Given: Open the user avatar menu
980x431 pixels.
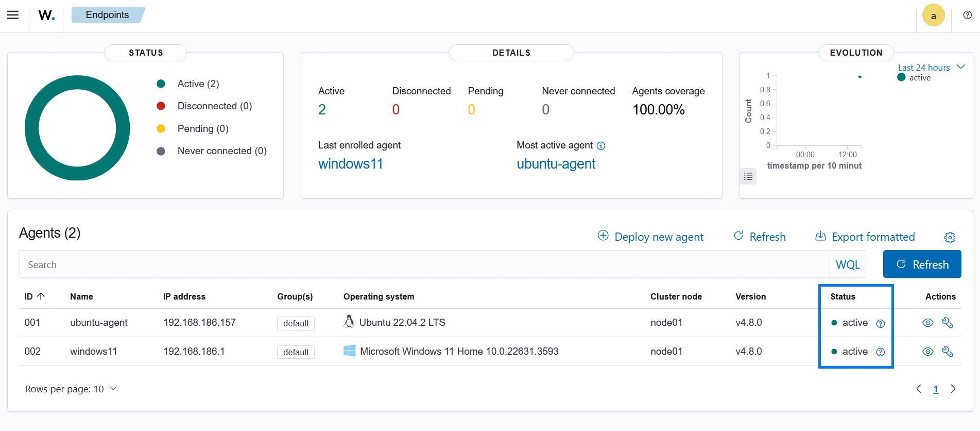Looking at the screenshot, I should coord(933,15).
